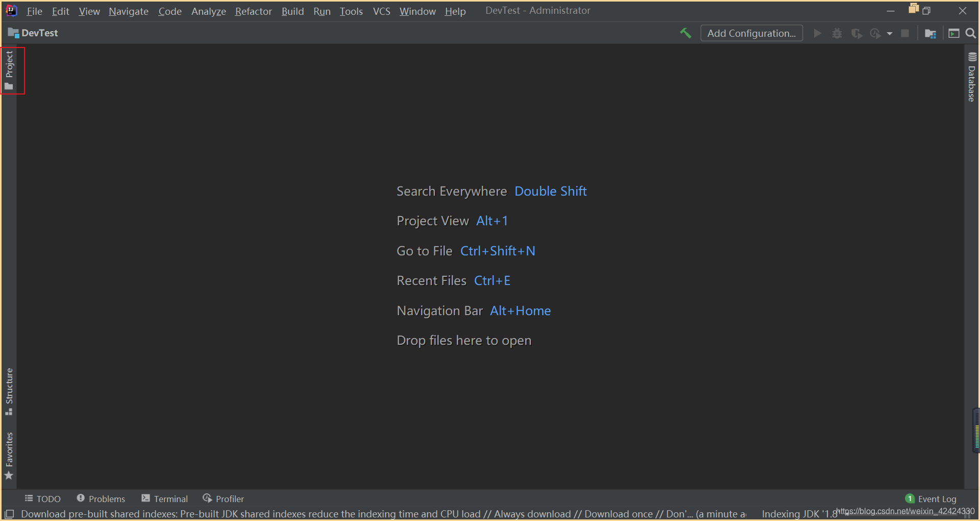Screen dimensions: 980x521
Task: Open the Build menu
Action: pos(292,11)
